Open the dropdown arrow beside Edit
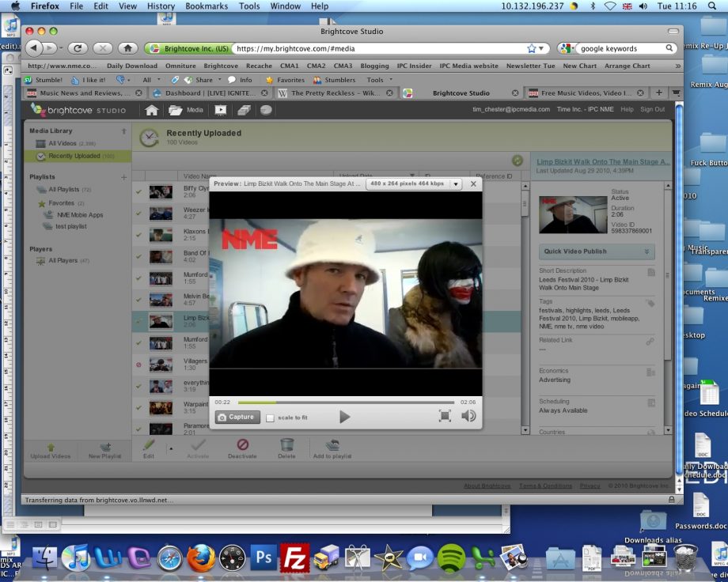 tap(171, 449)
